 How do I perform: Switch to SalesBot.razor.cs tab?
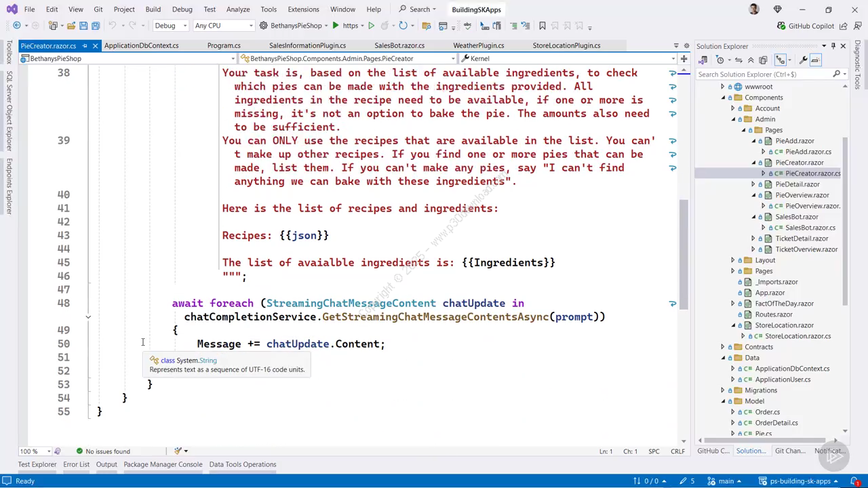click(399, 45)
